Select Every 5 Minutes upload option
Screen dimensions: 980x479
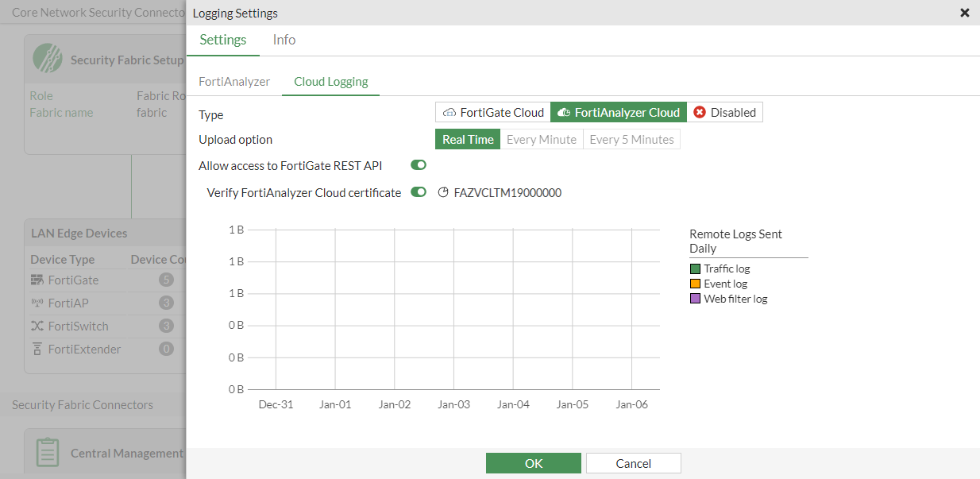pyautogui.click(x=634, y=139)
